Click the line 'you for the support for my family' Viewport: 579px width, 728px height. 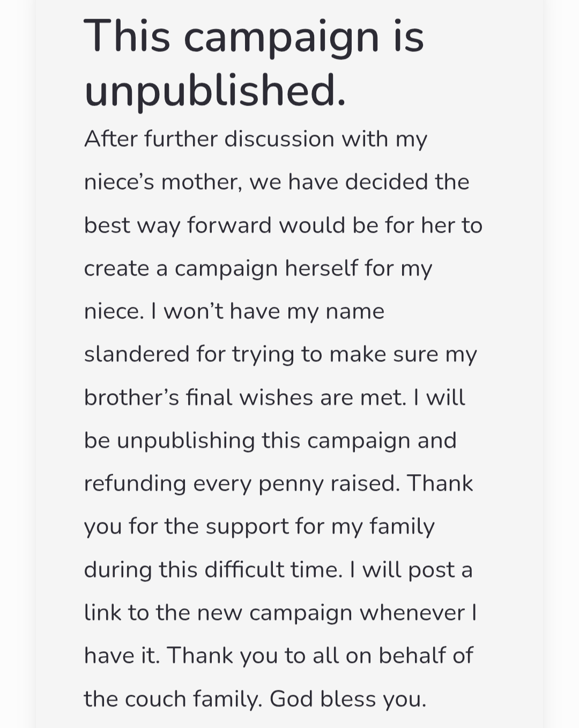(259, 527)
